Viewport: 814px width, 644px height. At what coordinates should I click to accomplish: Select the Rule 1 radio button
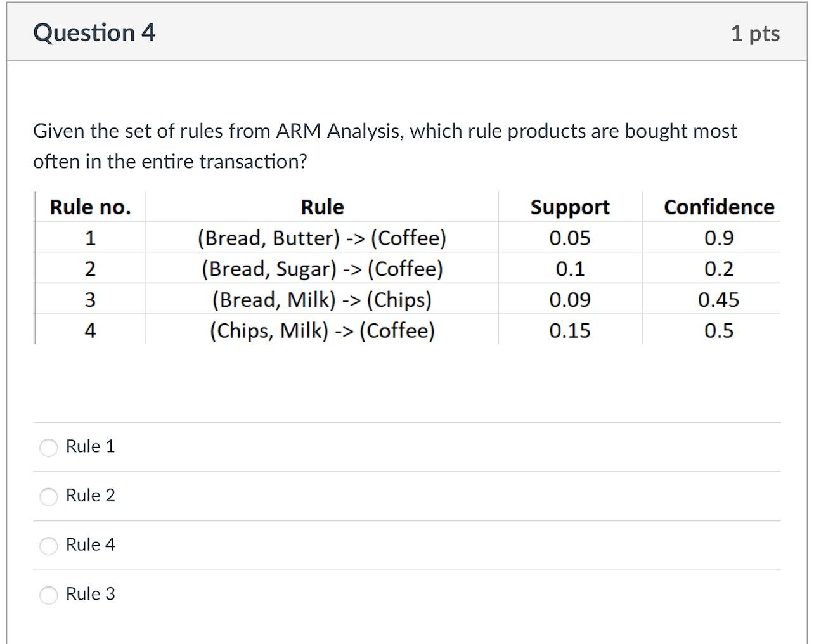(x=48, y=448)
